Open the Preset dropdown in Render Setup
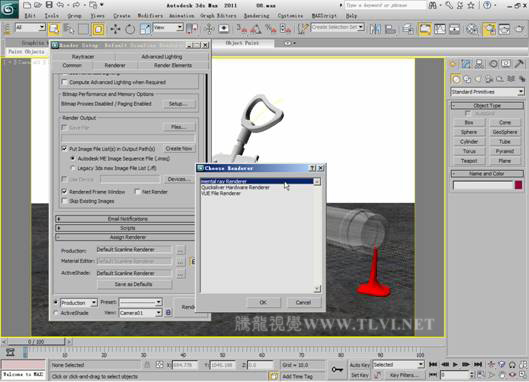 pyautogui.click(x=141, y=302)
